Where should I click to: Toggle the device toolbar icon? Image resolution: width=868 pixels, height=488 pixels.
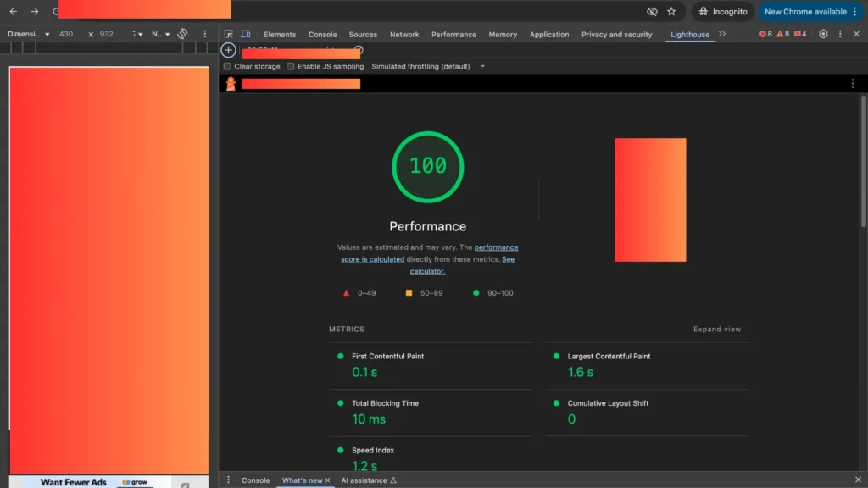[245, 34]
